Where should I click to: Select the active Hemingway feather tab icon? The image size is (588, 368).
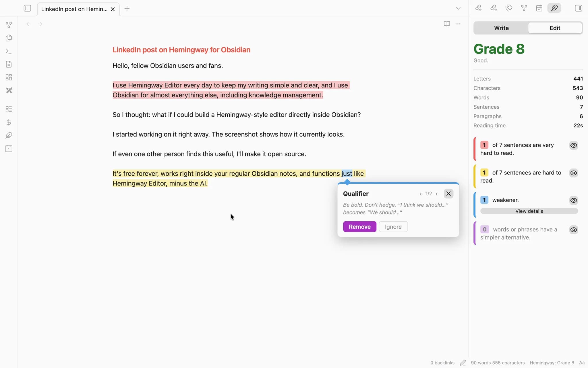[x=554, y=8]
